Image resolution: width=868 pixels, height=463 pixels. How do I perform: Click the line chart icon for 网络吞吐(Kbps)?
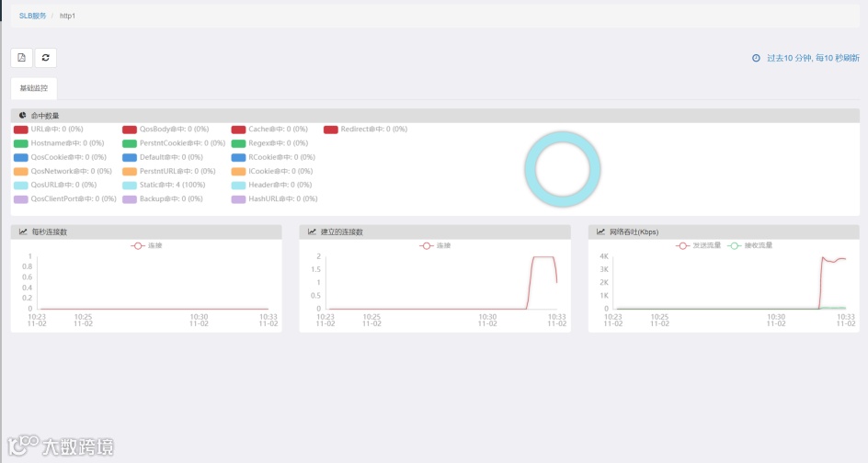[600, 231]
